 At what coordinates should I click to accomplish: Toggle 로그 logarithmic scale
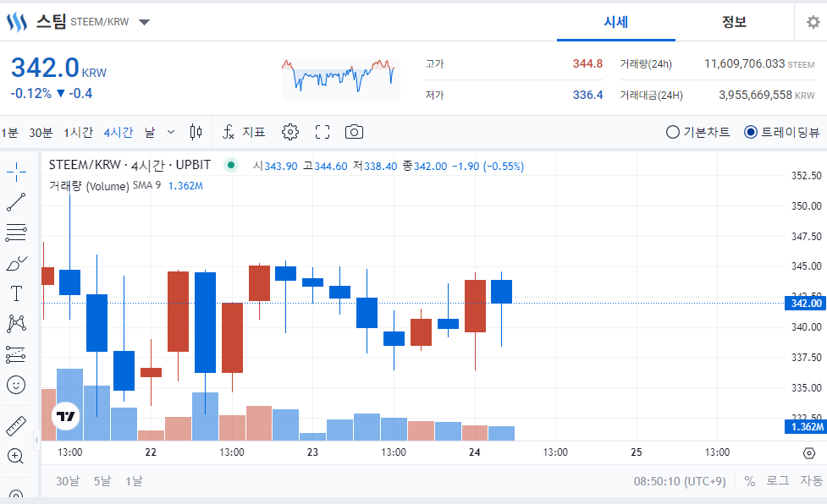[777, 480]
